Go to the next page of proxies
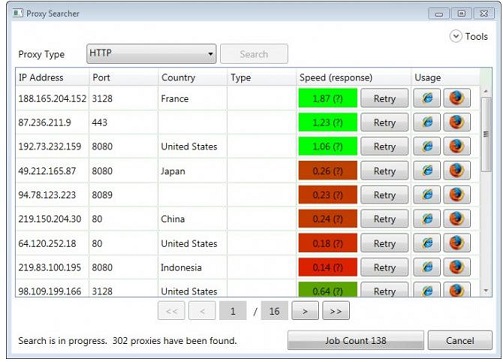 tap(305, 311)
